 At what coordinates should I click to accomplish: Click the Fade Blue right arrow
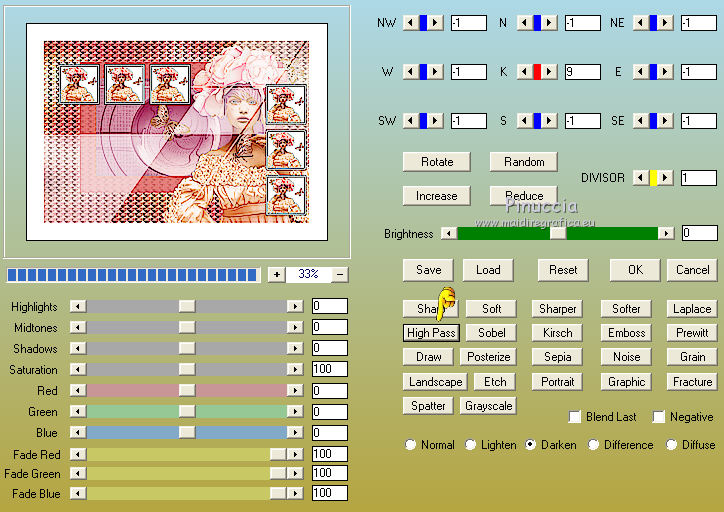click(295, 494)
